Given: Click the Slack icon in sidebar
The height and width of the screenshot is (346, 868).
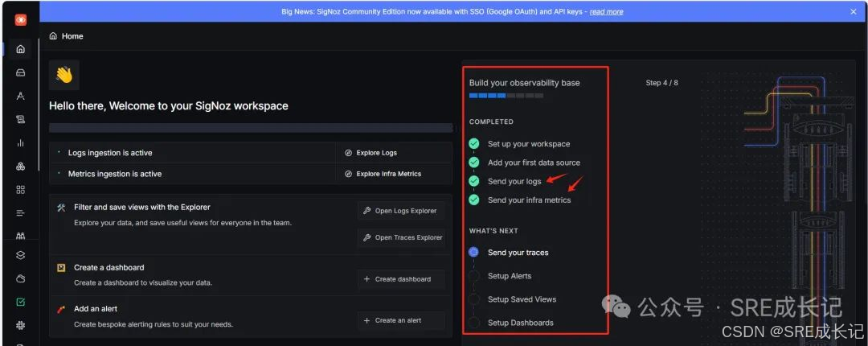Looking at the screenshot, I should [20, 326].
